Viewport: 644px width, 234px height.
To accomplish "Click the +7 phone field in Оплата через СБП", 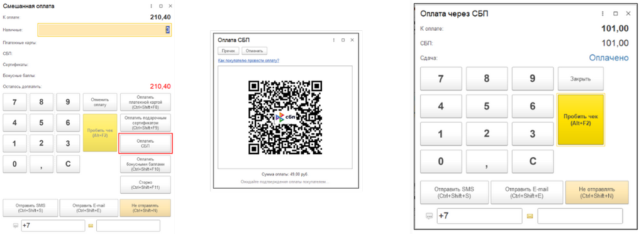I will (480, 216).
